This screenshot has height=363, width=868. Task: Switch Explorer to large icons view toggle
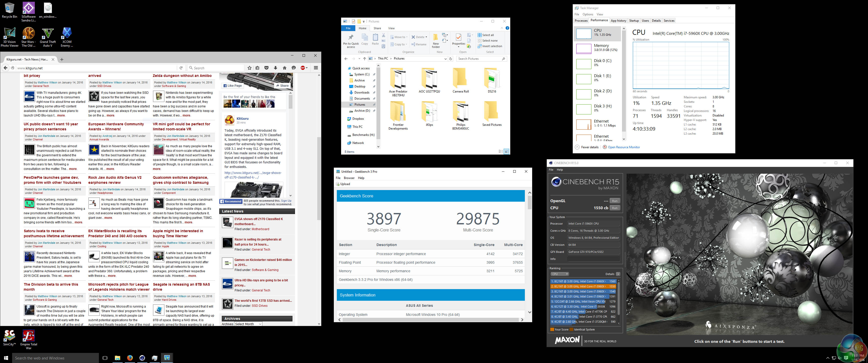coord(506,152)
